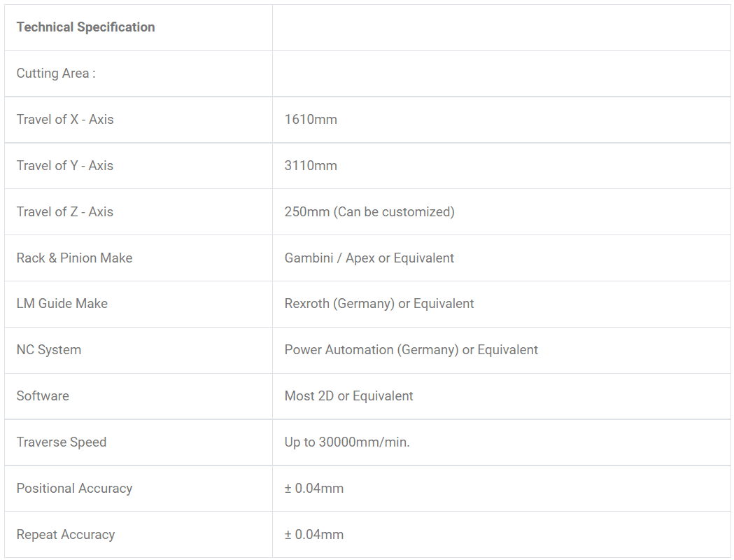Image resolution: width=734 pixels, height=560 pixels.
Task: Select Rexroth (Germany) or Equivalent text
Action: pos(379,303)
